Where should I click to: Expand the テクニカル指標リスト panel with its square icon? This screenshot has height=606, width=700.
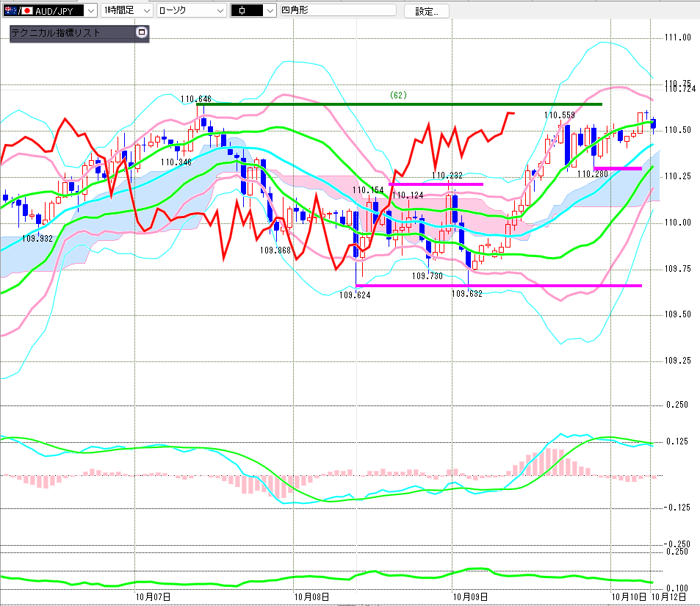point(142,32)
